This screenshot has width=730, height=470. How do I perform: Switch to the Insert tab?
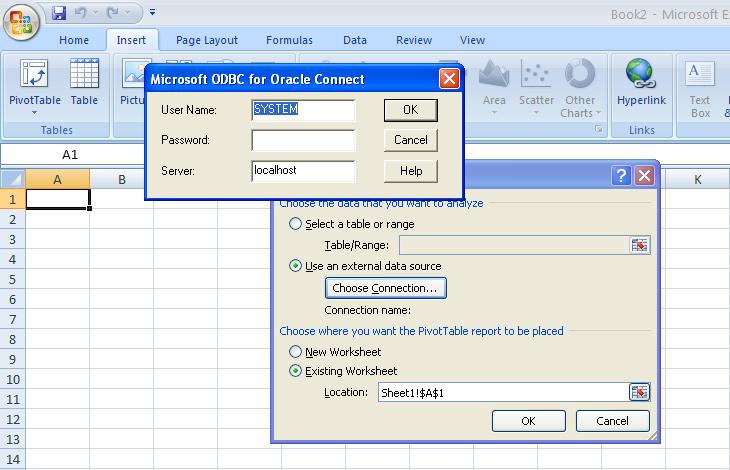(131, 40)
